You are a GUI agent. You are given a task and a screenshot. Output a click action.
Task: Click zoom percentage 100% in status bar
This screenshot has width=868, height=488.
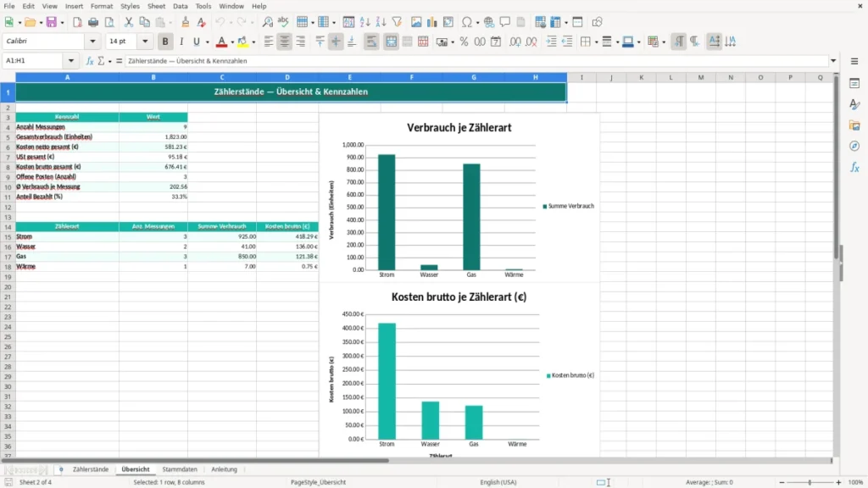coord(856,482)
